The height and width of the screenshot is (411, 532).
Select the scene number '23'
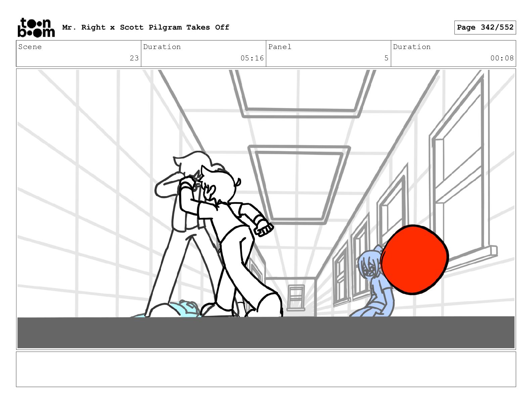click(x=134, y=58)
